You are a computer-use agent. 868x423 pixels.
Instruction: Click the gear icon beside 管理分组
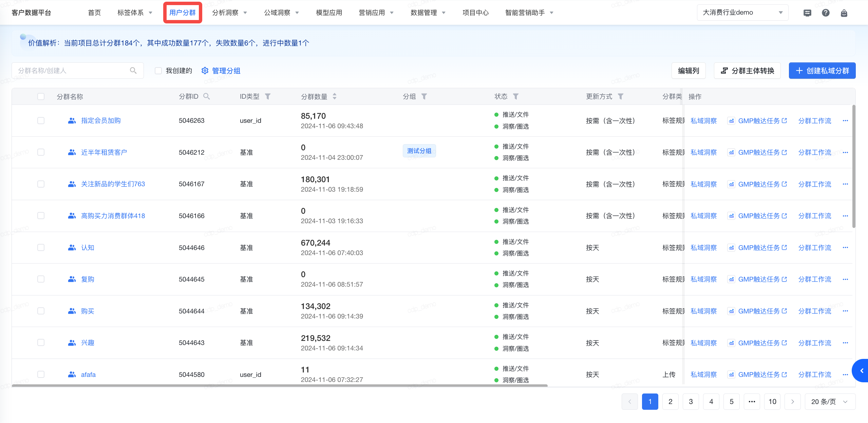pyautogui.click(x=205, y=71)
